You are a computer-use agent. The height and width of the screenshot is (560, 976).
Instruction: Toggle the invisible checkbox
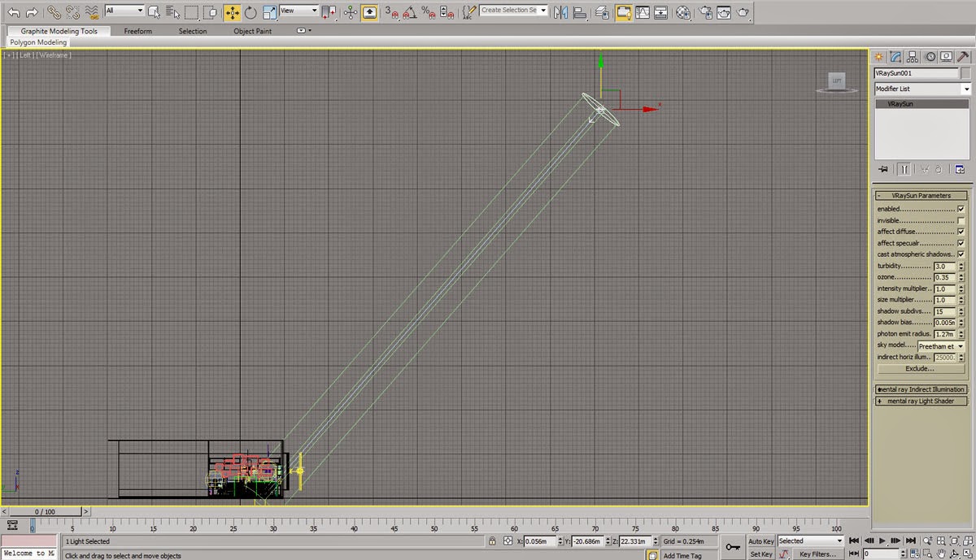tap(961, 220)
